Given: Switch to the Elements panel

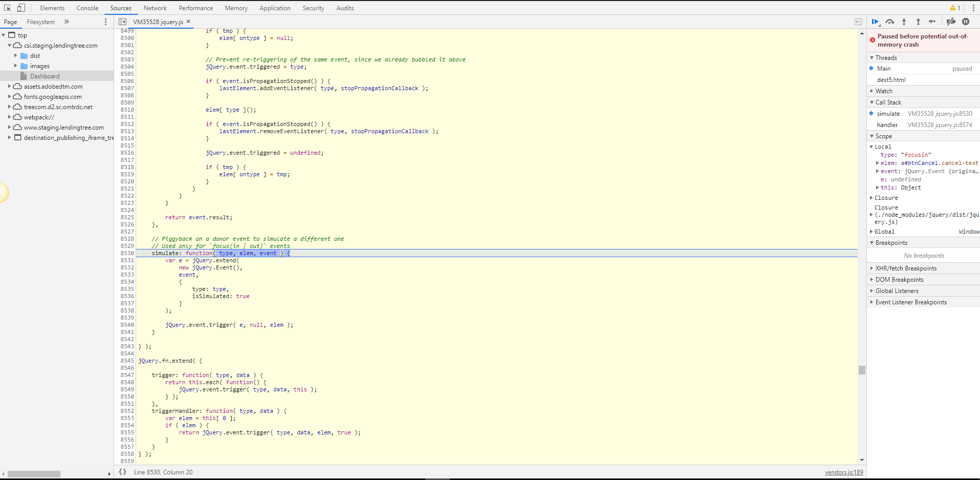Looking at the screenshot, I should (52, 8).
